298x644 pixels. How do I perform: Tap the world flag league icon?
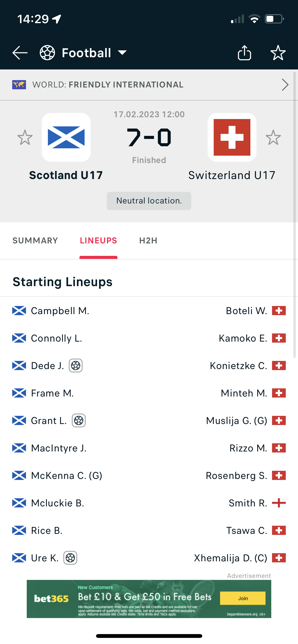(19, 85)
